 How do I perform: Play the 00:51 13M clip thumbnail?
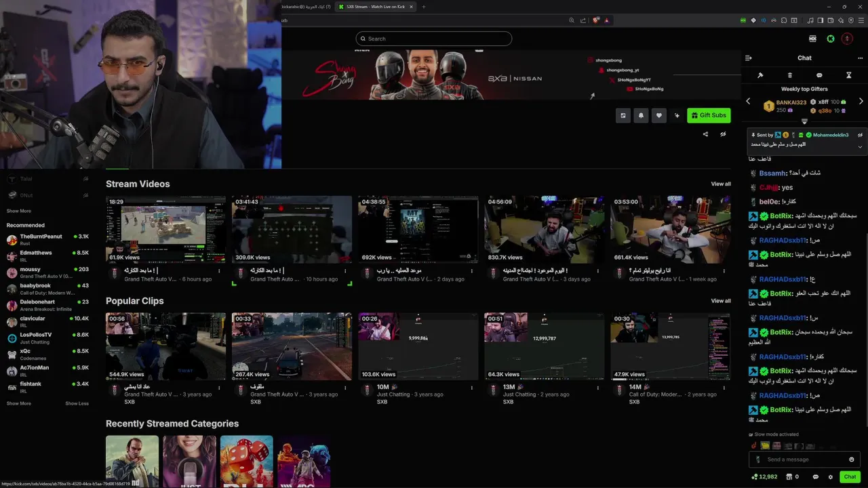pyautogui.click(x=544, y=346)
